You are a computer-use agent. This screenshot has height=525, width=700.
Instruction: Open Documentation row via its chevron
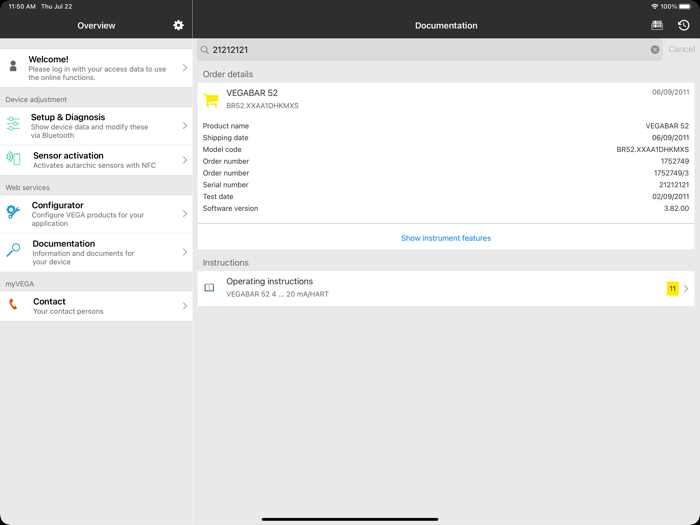pos(185,252)
